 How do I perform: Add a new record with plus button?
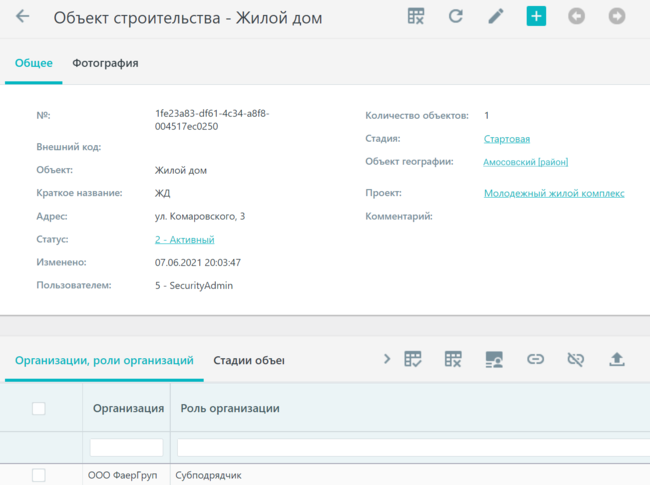[536, 16]
